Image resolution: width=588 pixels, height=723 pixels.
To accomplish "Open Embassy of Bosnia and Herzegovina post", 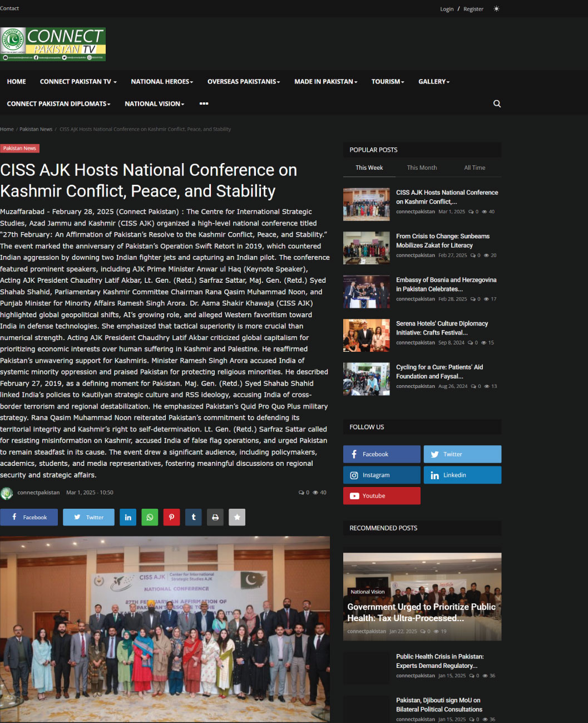I will tap(446, 284).
